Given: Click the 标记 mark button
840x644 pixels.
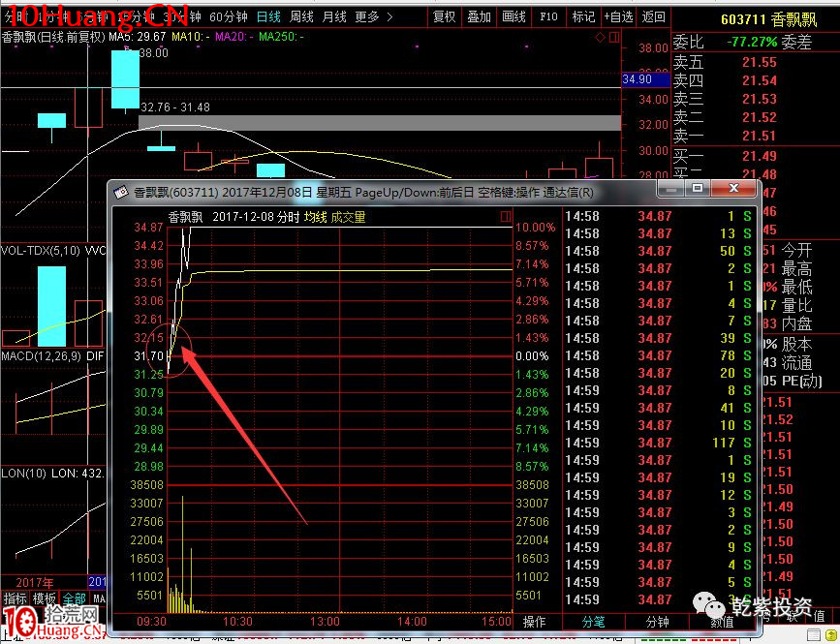Looking at the screenshot, I should (583, 17).
